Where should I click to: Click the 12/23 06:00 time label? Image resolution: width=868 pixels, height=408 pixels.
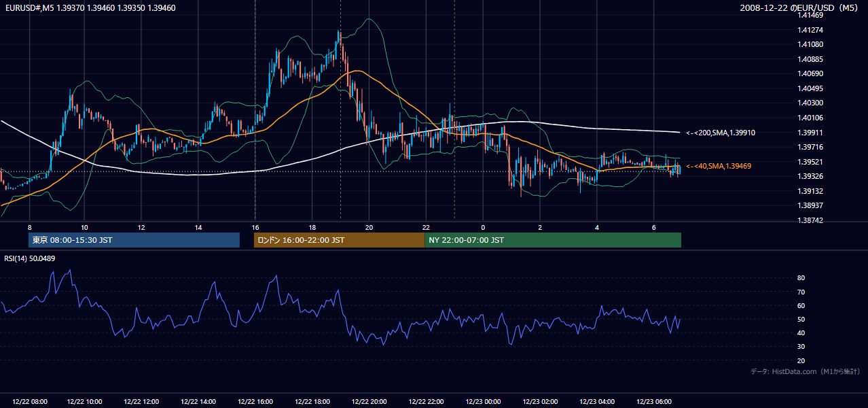(x=654, y=402)
